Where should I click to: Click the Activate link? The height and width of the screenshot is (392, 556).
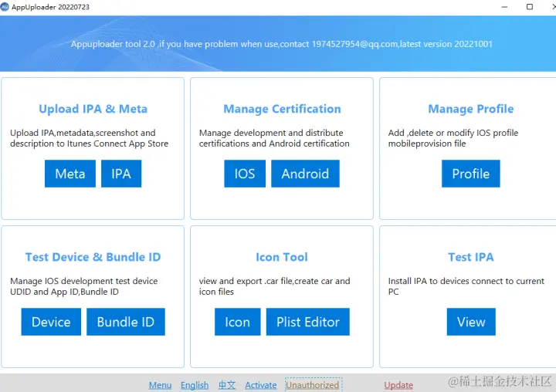click(x=261, y=385)
